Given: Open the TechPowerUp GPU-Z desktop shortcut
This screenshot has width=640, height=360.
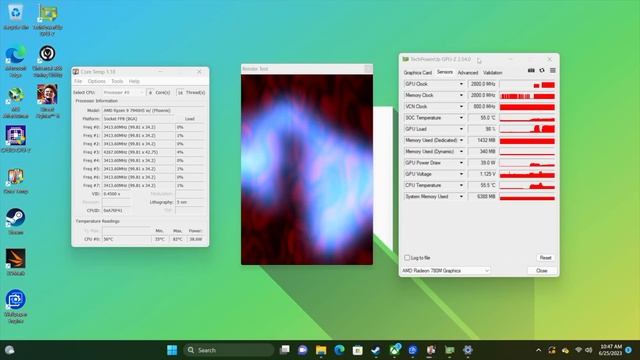Looking at the screenshot, I should pyautogui.click(x=47, y=20).
